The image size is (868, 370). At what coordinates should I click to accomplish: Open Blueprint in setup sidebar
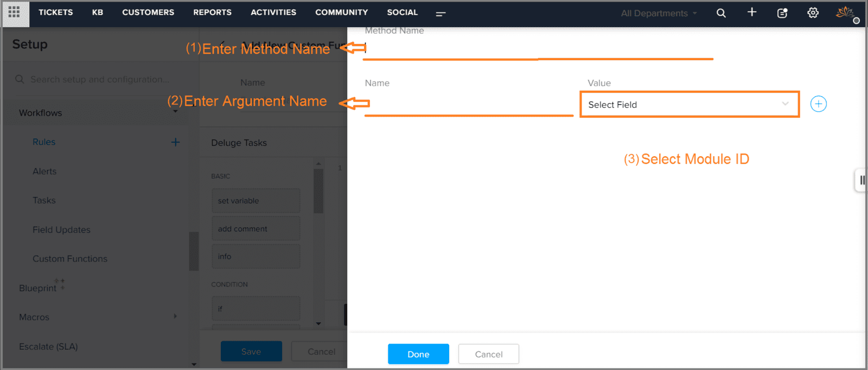(x=37, y=288)
